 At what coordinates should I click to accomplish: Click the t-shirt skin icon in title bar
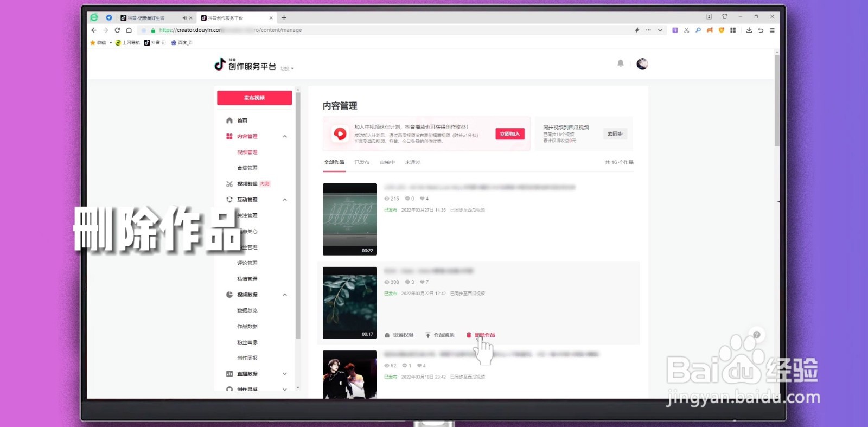click(x=725, y=17)
